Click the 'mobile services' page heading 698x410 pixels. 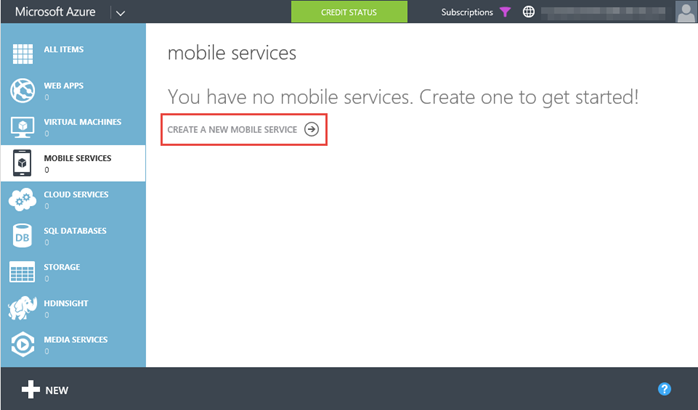[232, 53]
